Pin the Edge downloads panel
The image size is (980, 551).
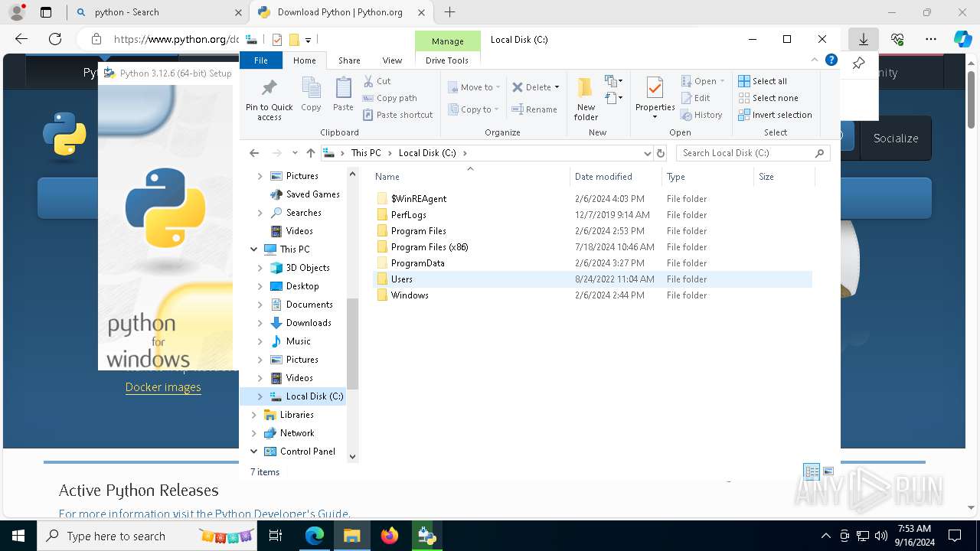point(858,64)
